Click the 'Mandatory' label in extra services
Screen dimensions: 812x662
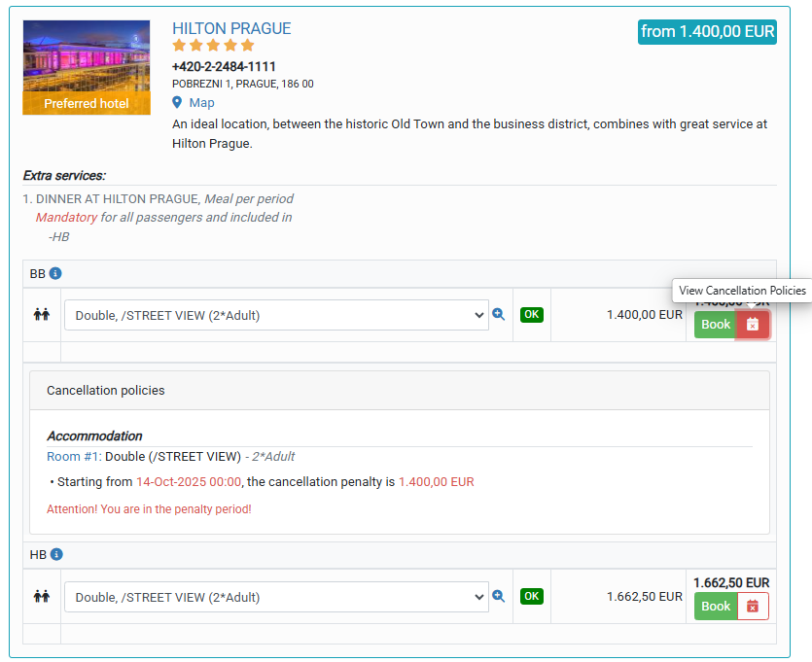(x=66, y=218)
